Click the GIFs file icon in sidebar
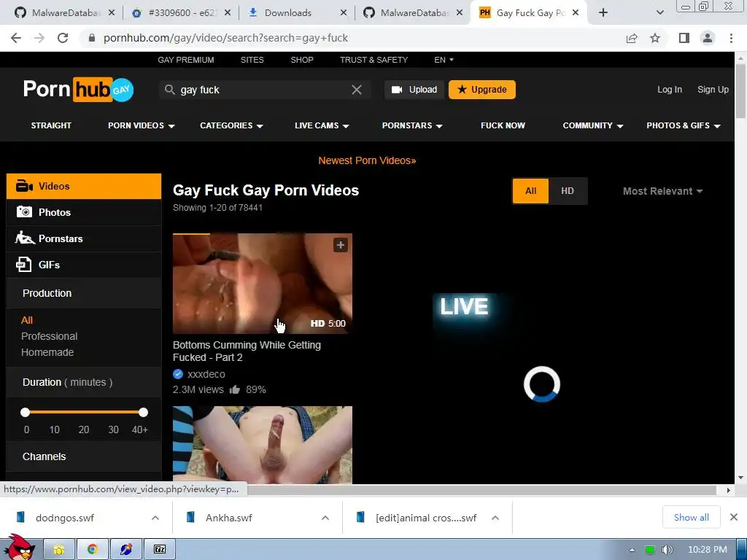This screenshot has width=747, height=560. point(24,264)
